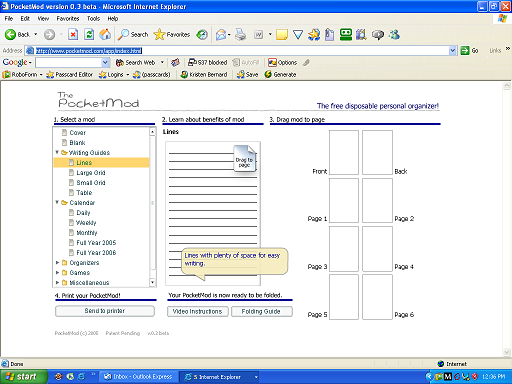The width and height of the screenshot is (512, 384).
Task: Open the Back button history dropdown arrow
Action: (x=36, y=34)
